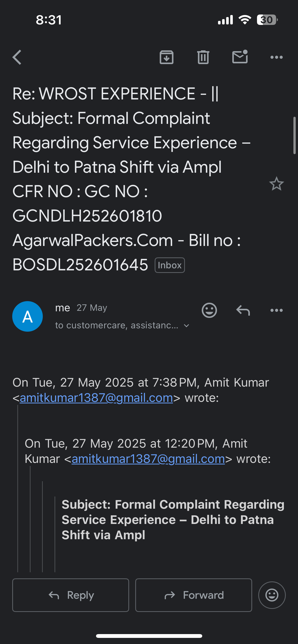Expand recipient details chevron

(x=186, y=326)
